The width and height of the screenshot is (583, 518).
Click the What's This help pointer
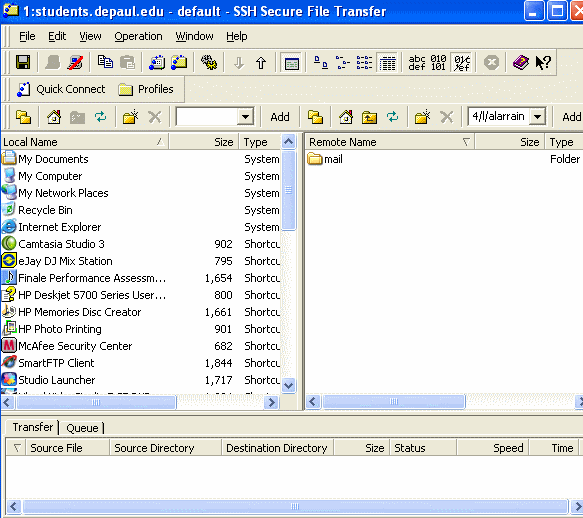(543, 62)
